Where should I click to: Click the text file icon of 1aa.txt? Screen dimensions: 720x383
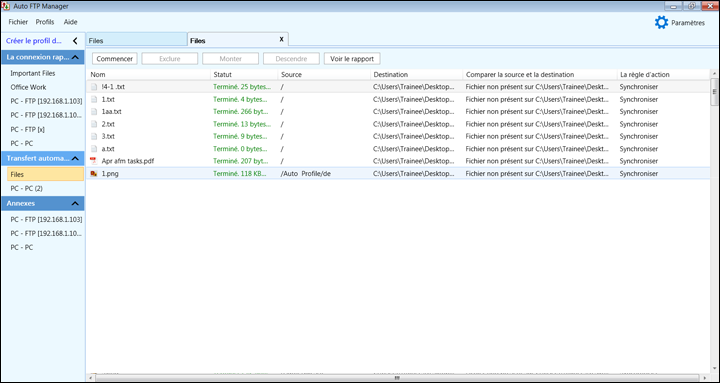pos(94,112)
